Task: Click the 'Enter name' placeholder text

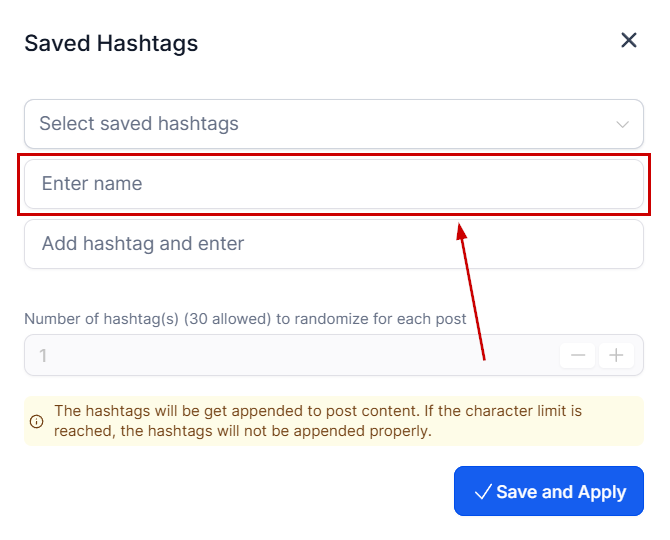Action: point(92,184)
